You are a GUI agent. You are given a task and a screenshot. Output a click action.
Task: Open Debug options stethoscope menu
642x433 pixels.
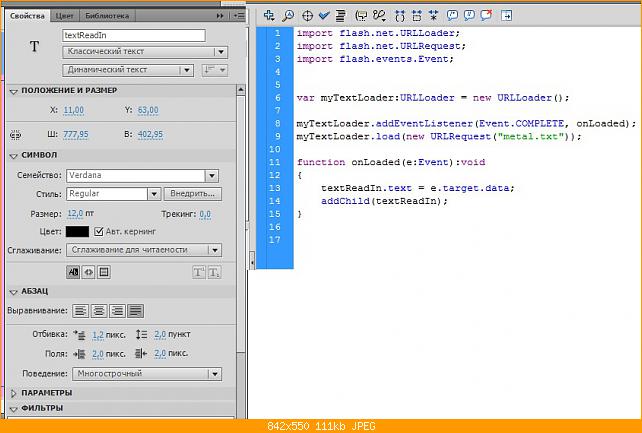(x=379, y=16)
